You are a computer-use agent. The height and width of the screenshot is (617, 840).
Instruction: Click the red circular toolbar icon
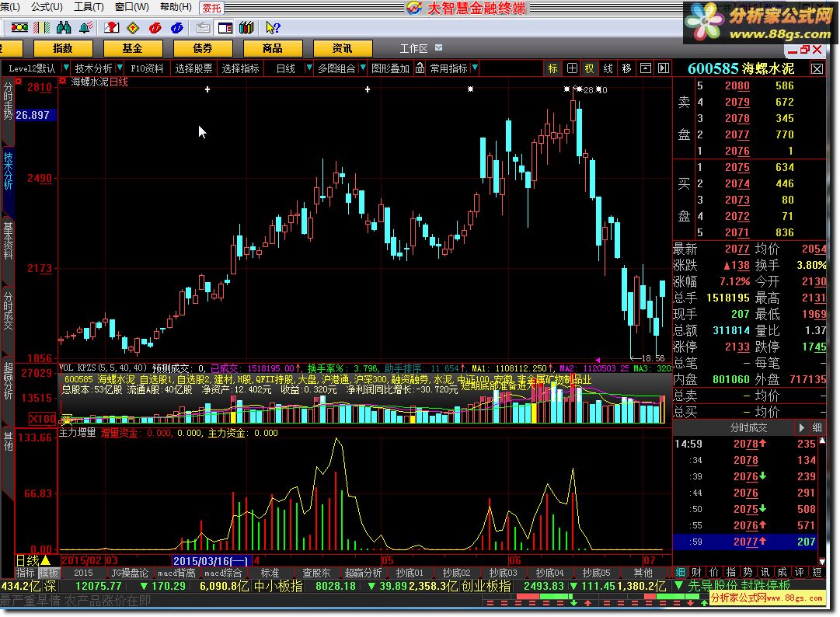[155, 27]
